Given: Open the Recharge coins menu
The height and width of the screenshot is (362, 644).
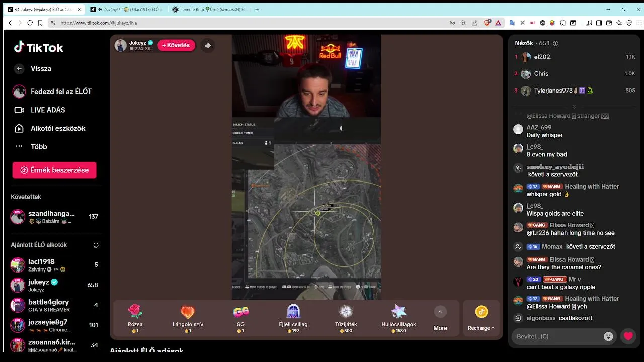Looking at the screenshot, I should click(481, 319).
